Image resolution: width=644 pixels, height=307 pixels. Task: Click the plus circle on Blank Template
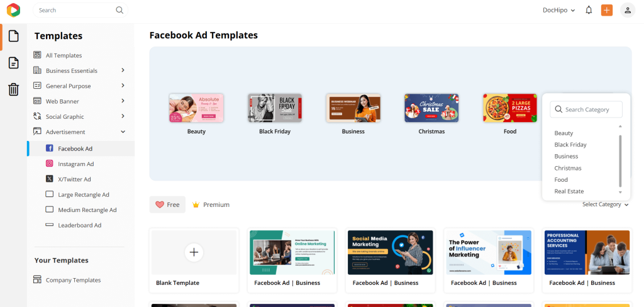click(194, 252)
